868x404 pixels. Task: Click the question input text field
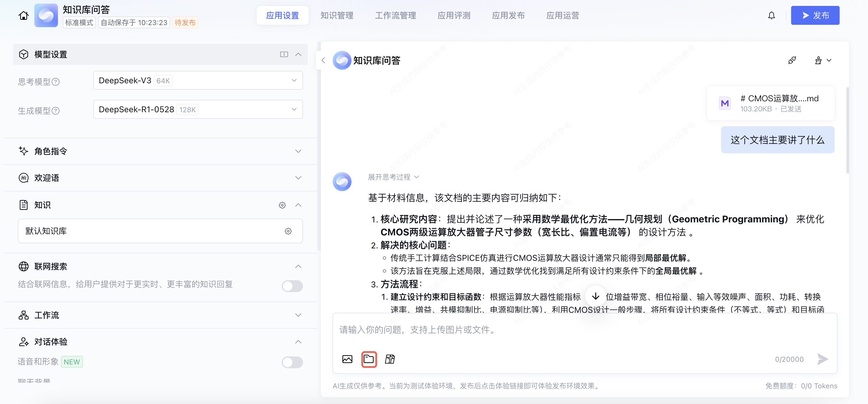point(573,330)
